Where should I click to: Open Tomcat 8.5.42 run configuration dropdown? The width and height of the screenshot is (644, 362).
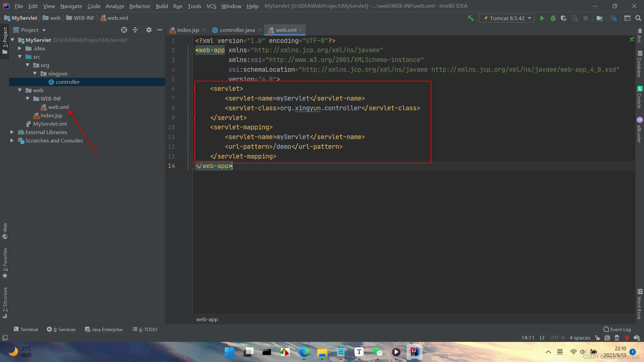click(x=507, y=18)
